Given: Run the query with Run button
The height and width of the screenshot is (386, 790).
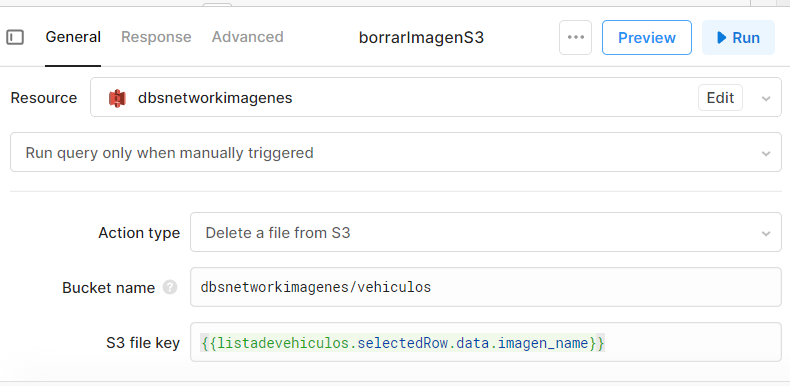Looking at the screenshot, I should tap(739, 37).
